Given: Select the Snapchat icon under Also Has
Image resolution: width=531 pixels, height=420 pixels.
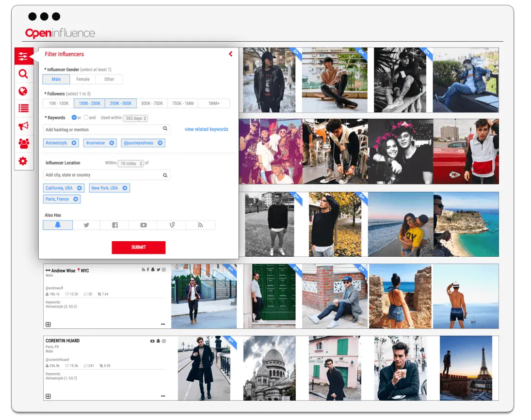Looking at the screenshot, I should coord(58,225).
